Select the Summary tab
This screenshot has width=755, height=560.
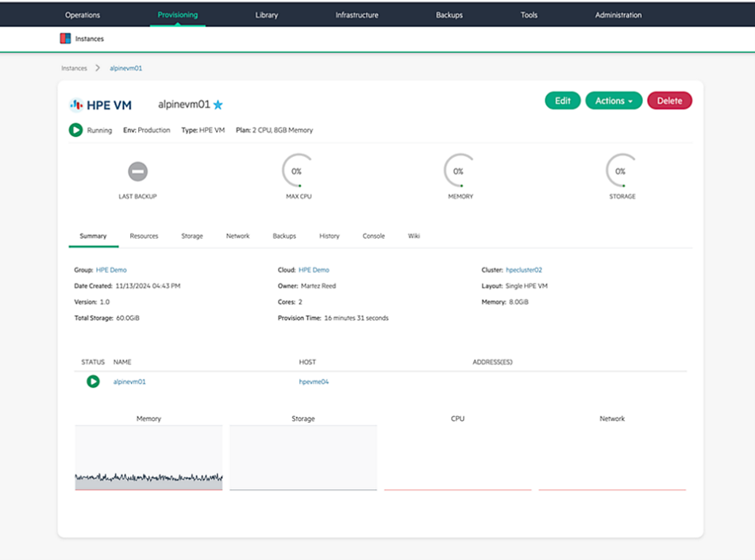(x=93, y=236)
